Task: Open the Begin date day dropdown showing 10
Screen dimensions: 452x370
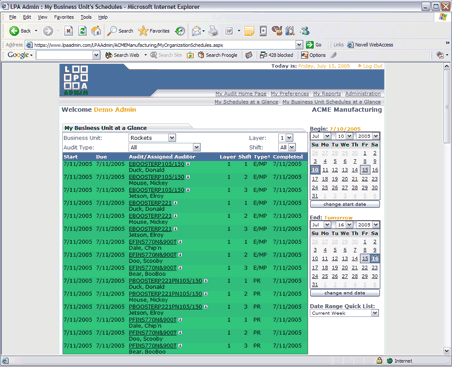Action: [x=349, y=136]
